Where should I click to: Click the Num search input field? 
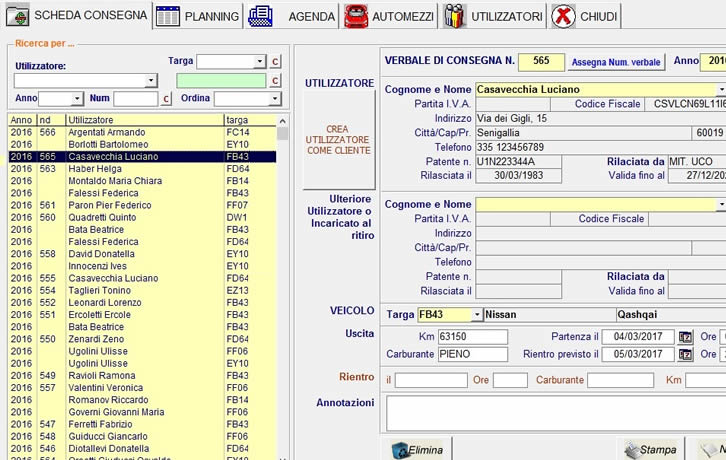(x=136, y=99)
